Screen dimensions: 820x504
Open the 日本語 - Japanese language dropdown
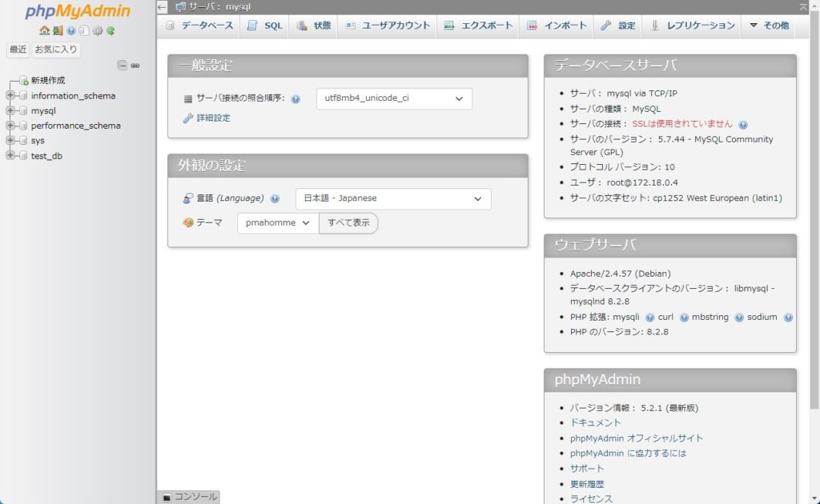pyautogui.click(x=392, y=198)
